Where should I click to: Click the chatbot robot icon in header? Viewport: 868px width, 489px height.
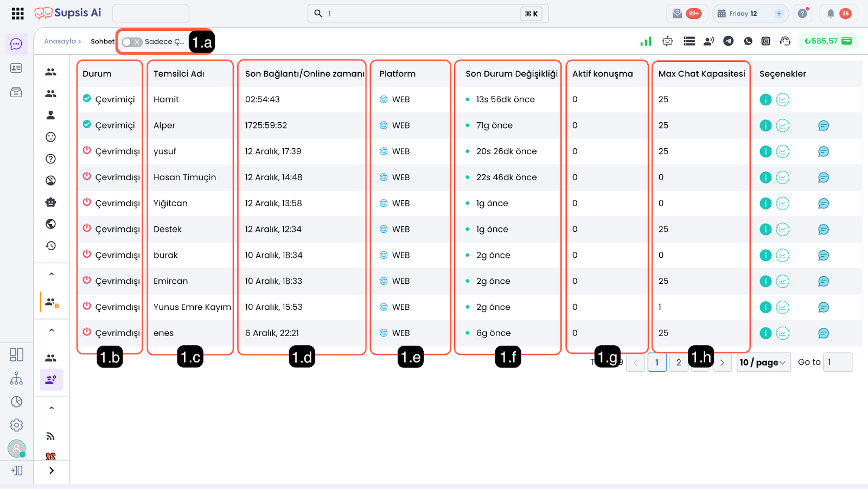(x=667, y=41)
